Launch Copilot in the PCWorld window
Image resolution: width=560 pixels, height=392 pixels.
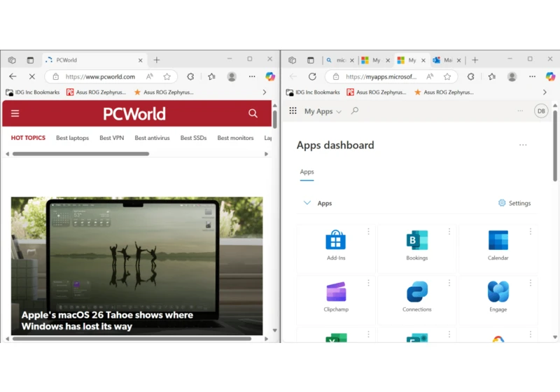(270, 76)
